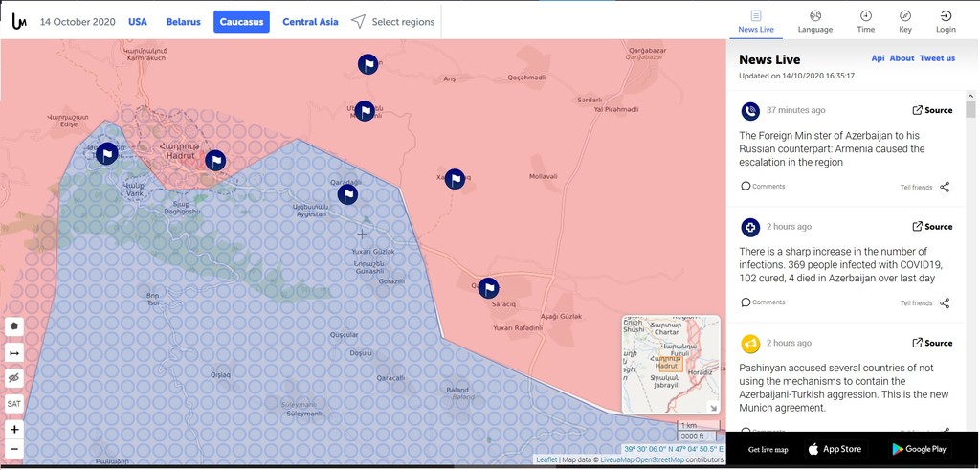Click the minimap overview thumbnail
This screenshot has width=980, height=470.
[x=671, y=365]
